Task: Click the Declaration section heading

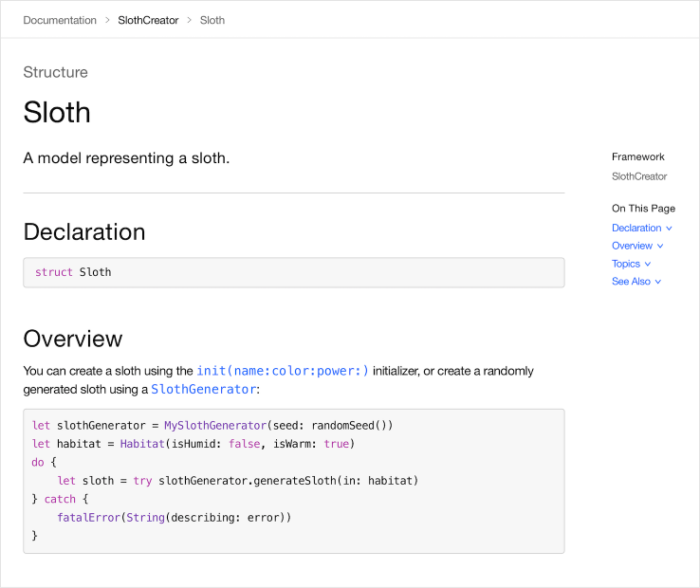Action: [x=84, y=232]
